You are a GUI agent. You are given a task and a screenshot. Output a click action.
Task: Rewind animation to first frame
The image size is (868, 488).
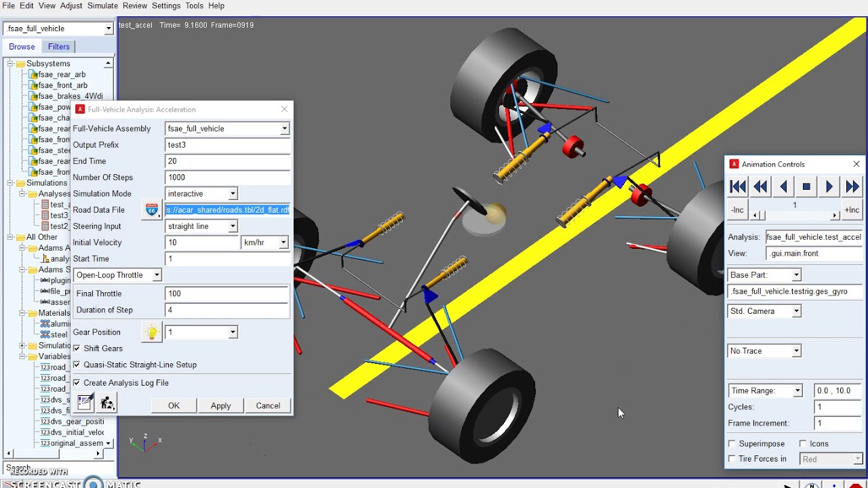738,187
